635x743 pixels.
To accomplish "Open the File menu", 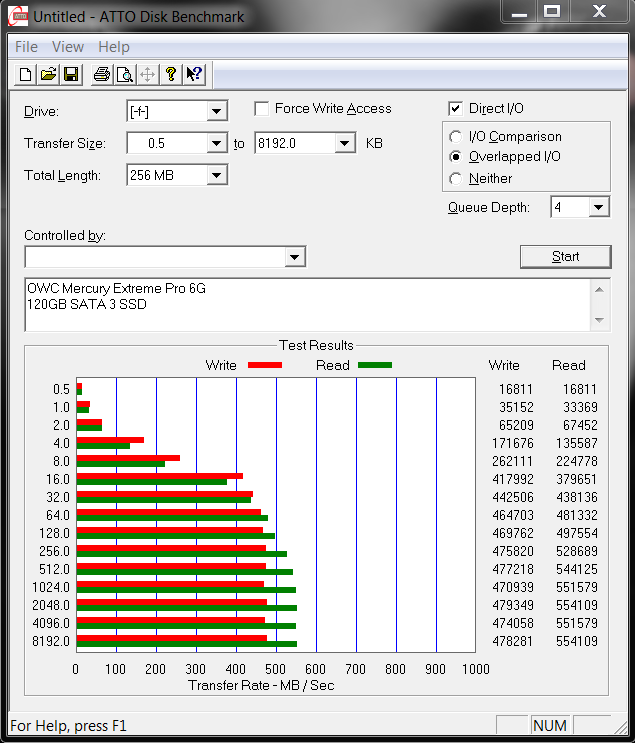I will 26,47.
